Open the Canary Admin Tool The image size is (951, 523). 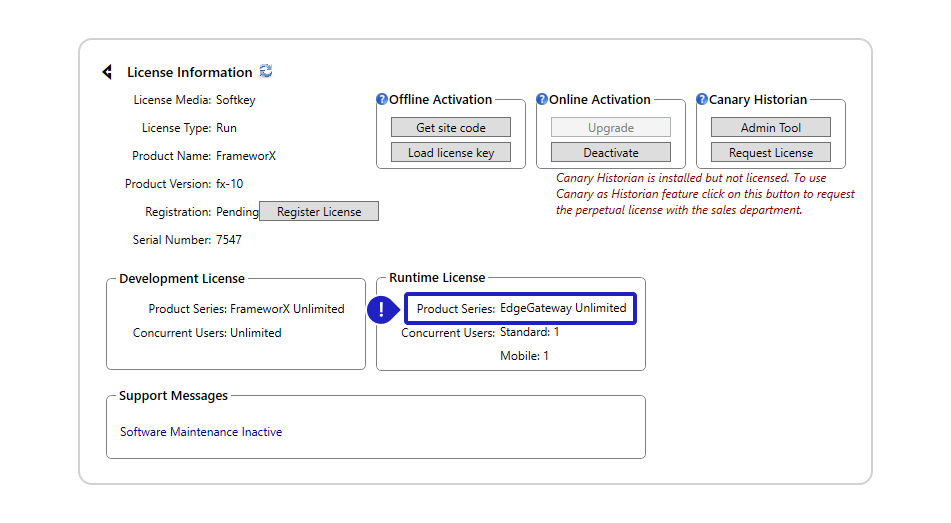(x=770, y=128)
